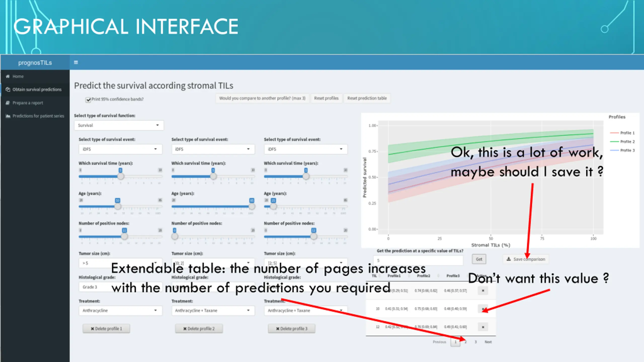
Task: Go to table page 3
Action: click(475, 342)
